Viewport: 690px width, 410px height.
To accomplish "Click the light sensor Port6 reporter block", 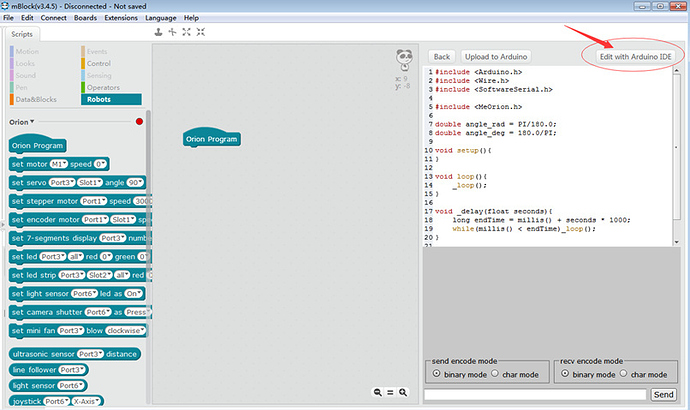I will (x=48, y=385).
